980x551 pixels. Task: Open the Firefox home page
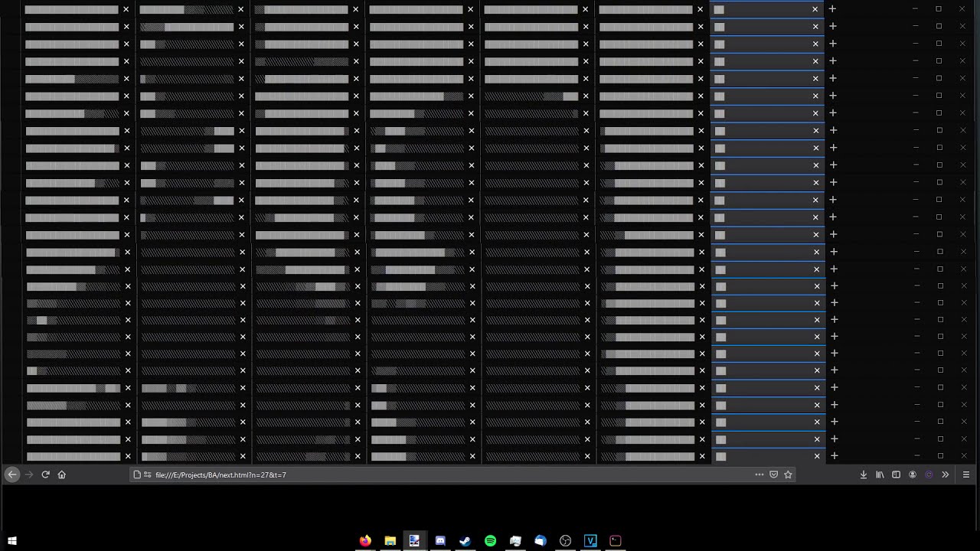62,474
